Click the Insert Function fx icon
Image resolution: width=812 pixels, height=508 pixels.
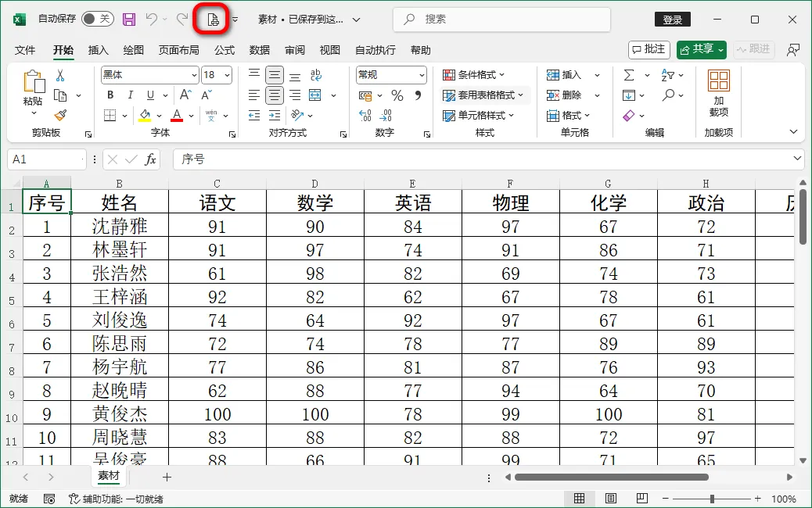[x=150, y=159]
